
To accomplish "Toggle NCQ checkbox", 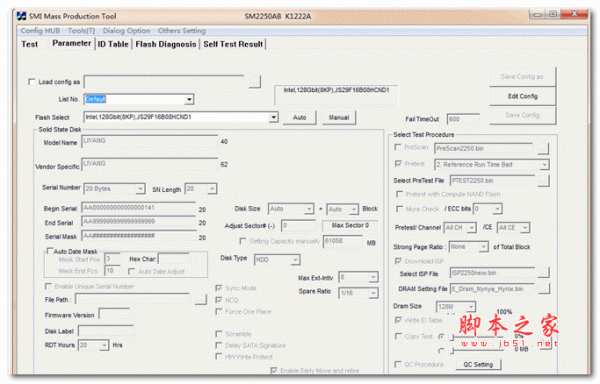I will tap(219, 300).
